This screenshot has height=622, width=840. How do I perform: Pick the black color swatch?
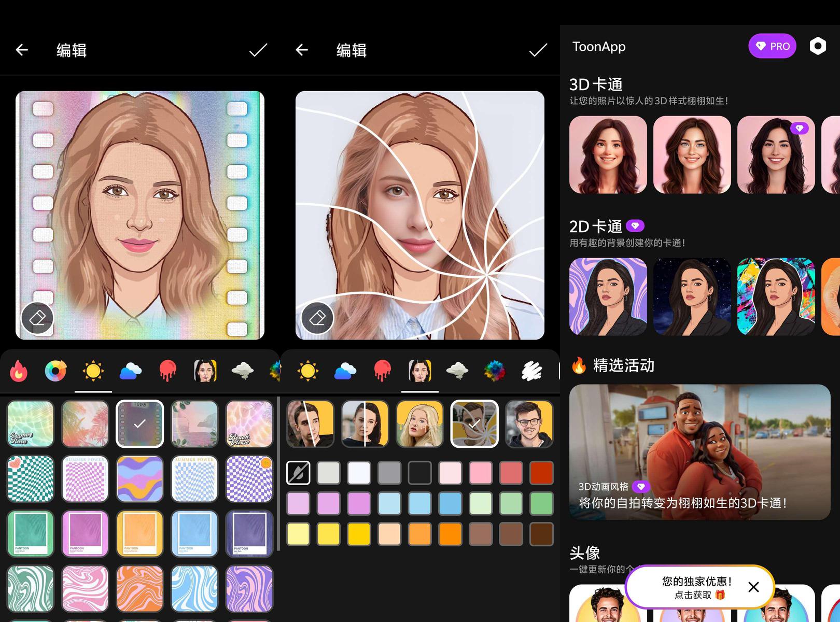[x=419, y=473]
